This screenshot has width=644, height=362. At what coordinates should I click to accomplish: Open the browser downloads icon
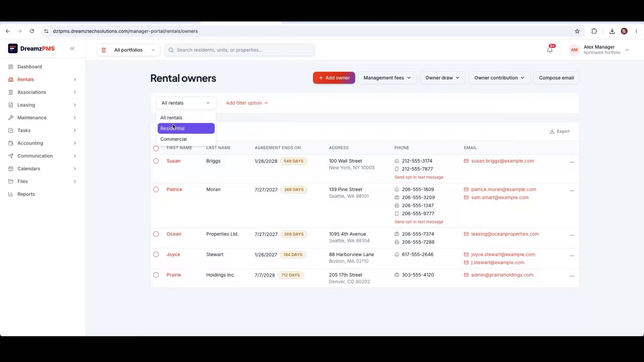(612, 31)
